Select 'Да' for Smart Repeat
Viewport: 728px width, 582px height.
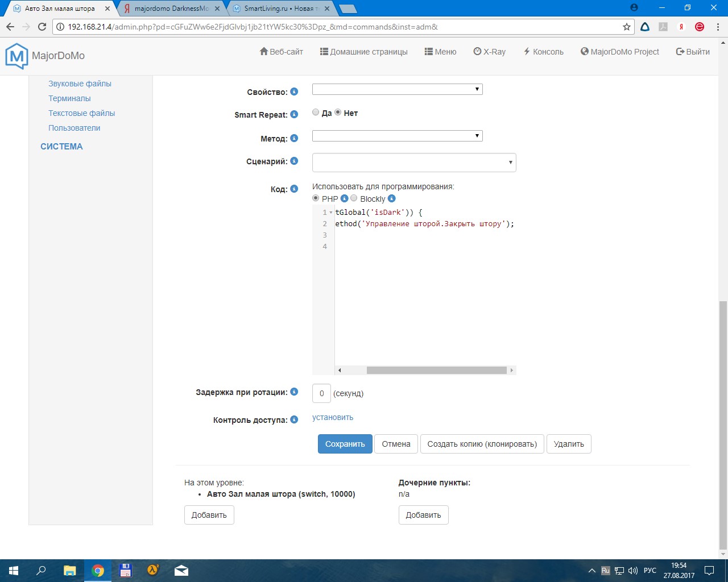pos(316,113)
